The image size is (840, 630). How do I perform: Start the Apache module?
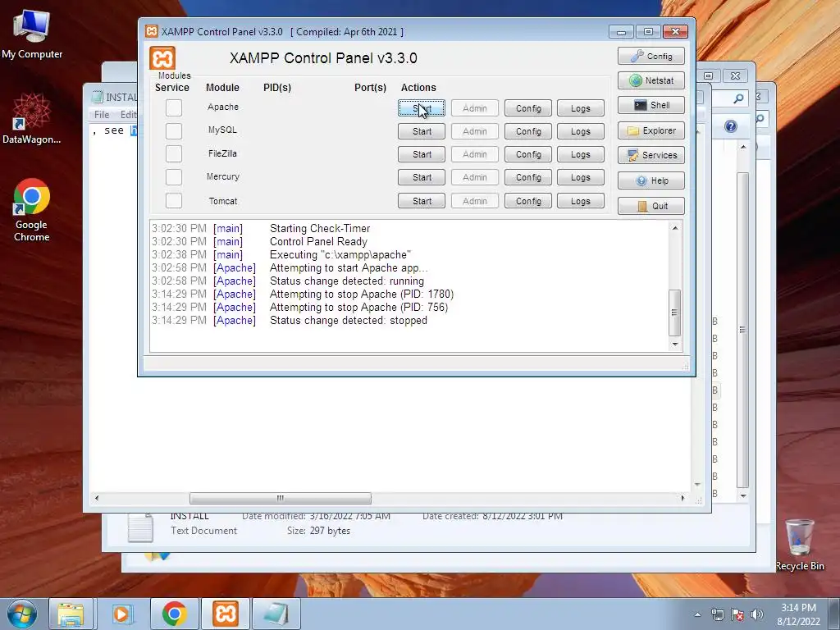point(422,108)
